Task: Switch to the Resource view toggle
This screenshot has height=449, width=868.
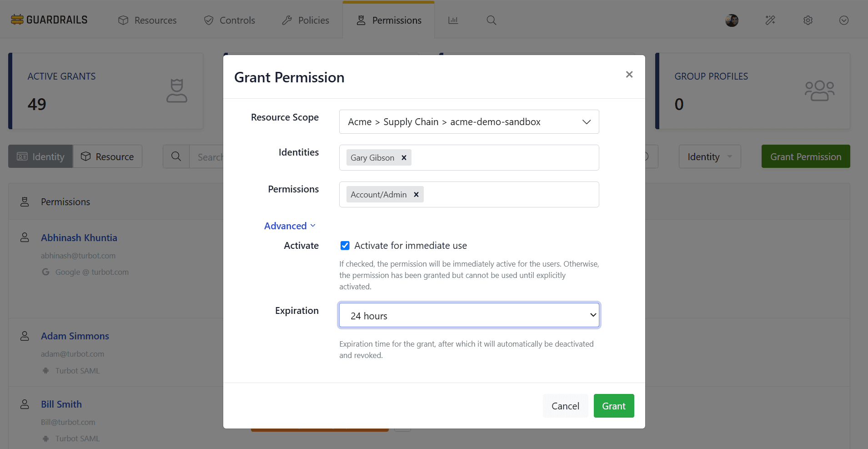Action: pyautogui.click(x=108, y=156)
